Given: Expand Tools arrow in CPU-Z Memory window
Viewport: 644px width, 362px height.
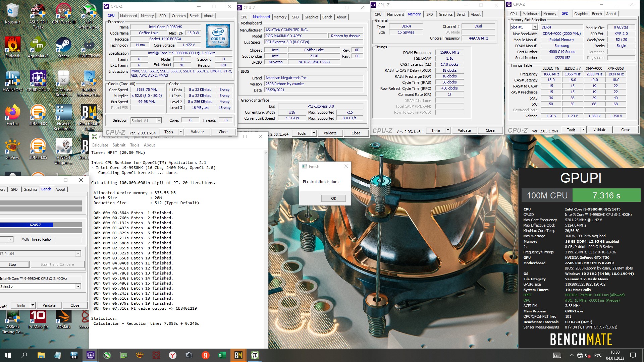Looking at the screenshot, I should coord(448,130).
